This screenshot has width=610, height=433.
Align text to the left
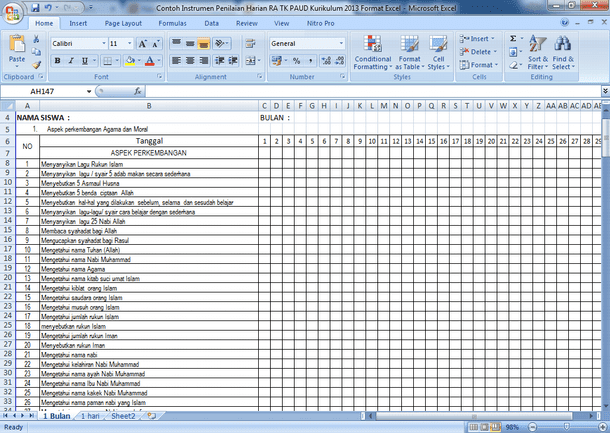[176, 61]
